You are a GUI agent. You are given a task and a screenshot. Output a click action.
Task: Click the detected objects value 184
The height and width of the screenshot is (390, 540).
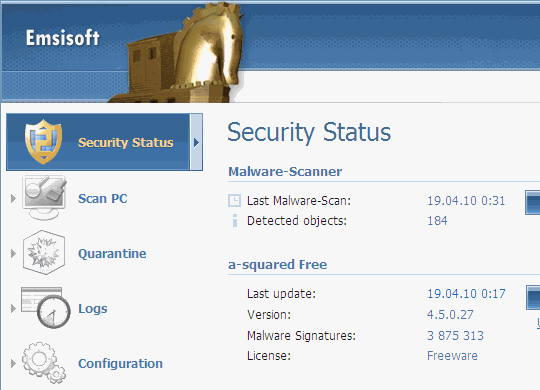(x=437, y=220)
